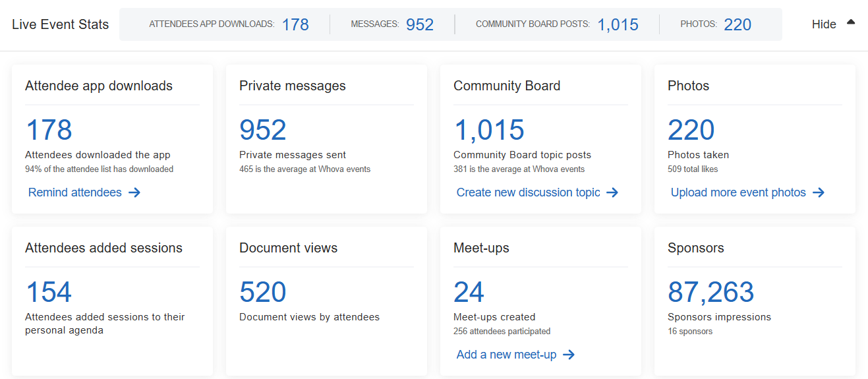The width and height of the screenshot is (868, 379).
Task: Collapse stats with the caret-up icon
Action: (851, 22)
